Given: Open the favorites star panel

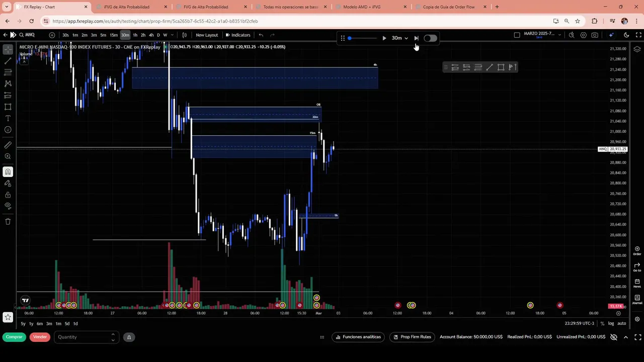Looking at the screenshot, I should [8, 317].
